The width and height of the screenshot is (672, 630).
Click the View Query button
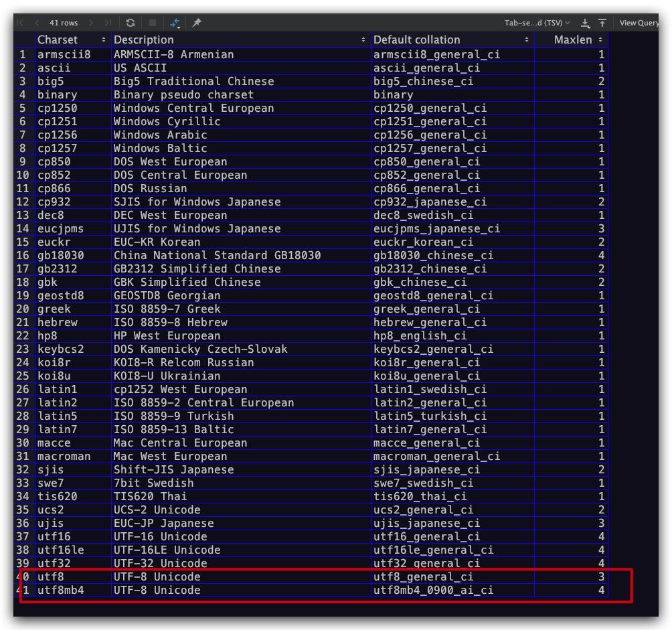pyautogui.click(x=639, y=23)
